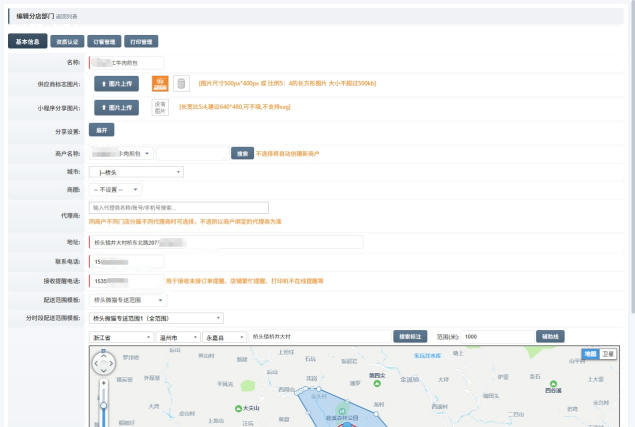Image resolution: width=635 pixels, height=427 pixels.
Task: Click the orange supplier logo thumbnail
Action: click(159, 83)
